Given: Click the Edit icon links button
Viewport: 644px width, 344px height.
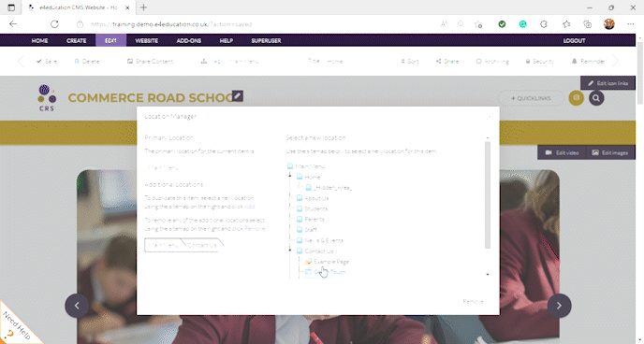Looking at the screenshot, I should click(x=607, y=83).
